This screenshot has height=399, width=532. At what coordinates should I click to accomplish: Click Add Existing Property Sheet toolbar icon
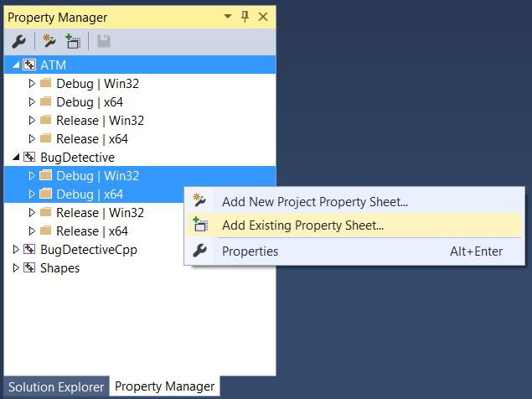click(73, 41)
